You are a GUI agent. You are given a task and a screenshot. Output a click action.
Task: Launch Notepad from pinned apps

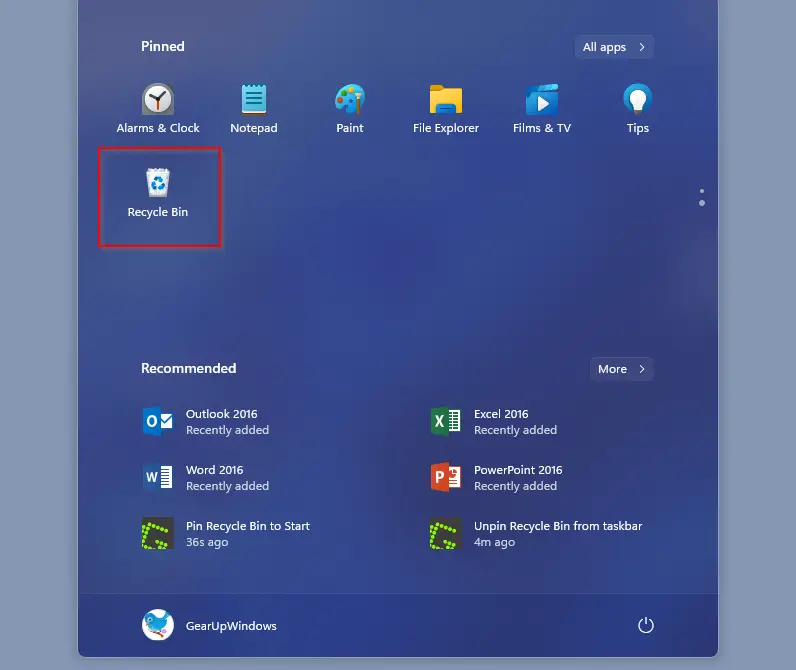click(254, 109)
